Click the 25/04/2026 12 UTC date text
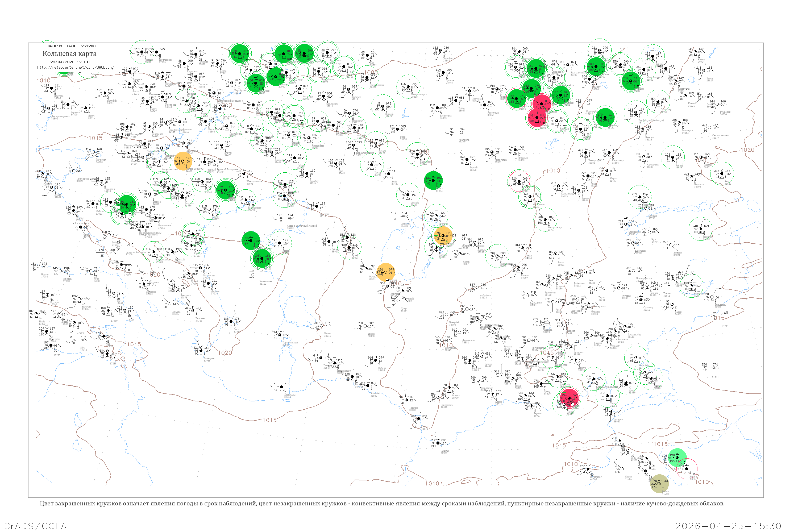 pyautogui.click(x=70, y=62)
